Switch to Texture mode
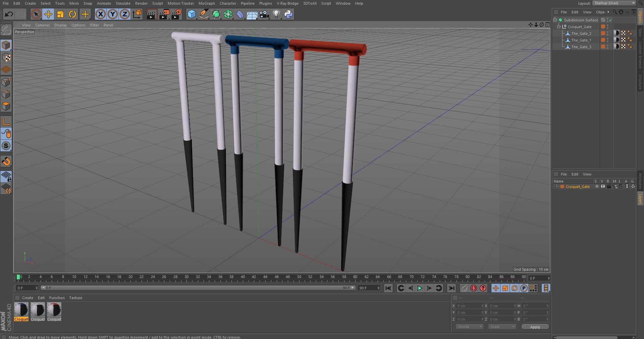644x339 pixels. pos(6,58)
